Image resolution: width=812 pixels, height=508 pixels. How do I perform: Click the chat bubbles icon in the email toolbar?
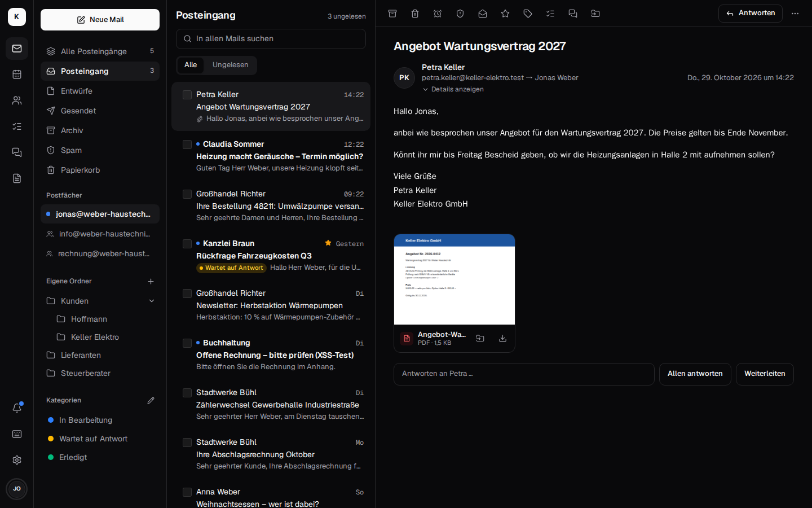(573, 14)
